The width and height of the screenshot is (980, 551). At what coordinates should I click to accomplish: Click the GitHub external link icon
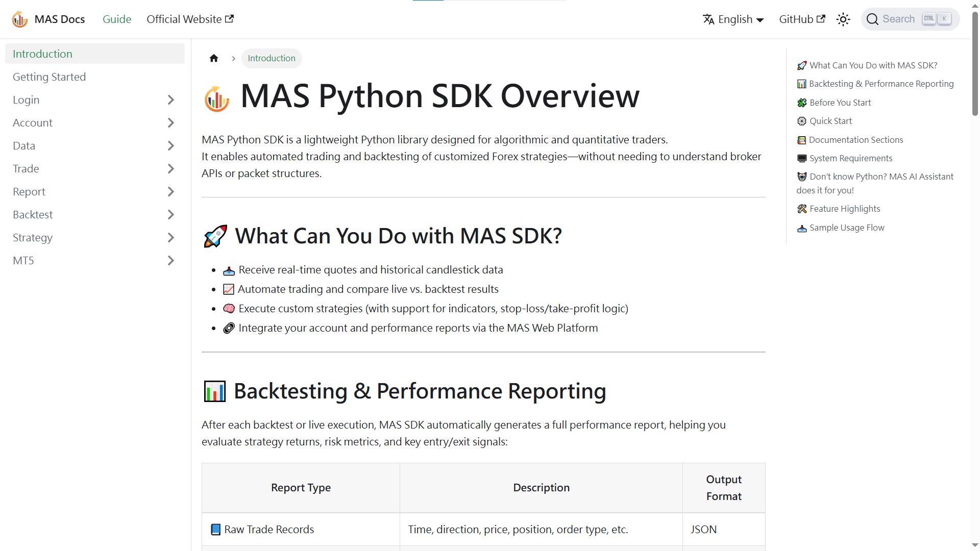point(822,18)
